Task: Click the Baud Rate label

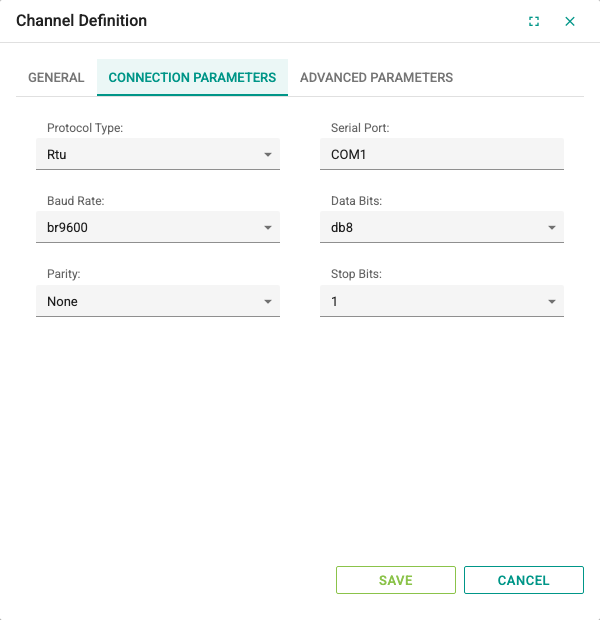Action: pos(76,201)
